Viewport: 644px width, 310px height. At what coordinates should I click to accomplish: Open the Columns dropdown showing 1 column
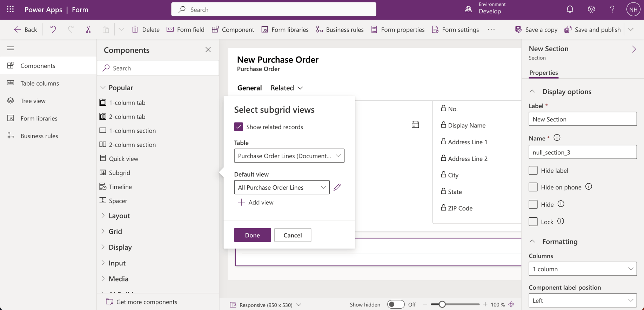click(x=582, y=269)
